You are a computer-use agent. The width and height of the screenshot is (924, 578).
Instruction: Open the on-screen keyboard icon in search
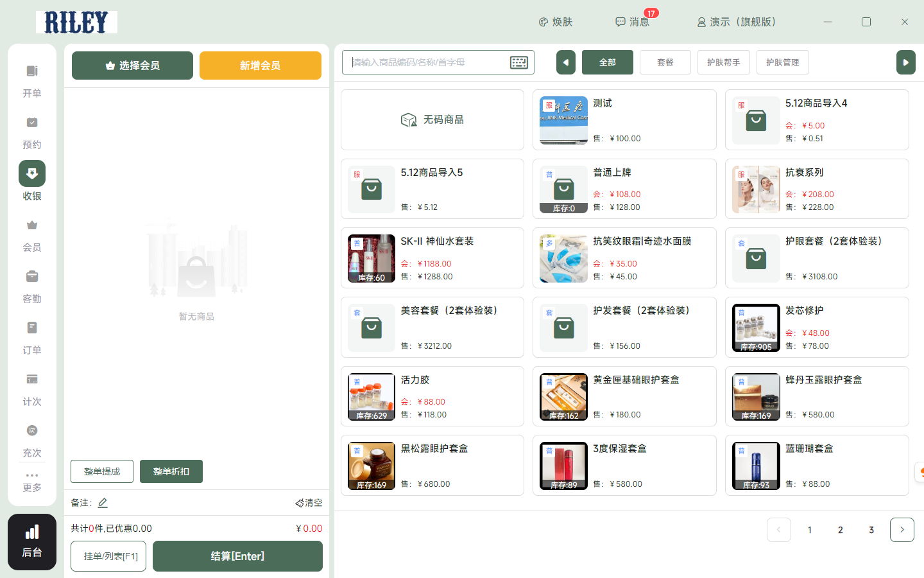pos(518,62)
